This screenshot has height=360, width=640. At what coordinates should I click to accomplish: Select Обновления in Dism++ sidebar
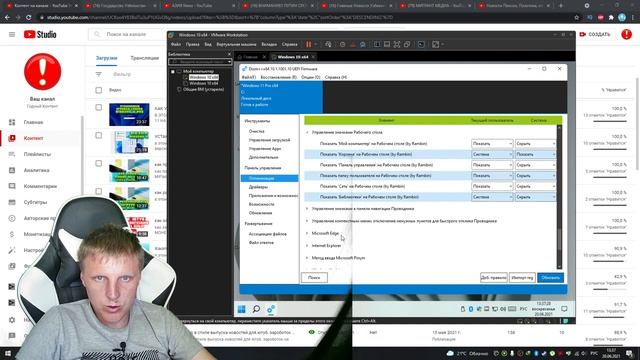(260, 213)
